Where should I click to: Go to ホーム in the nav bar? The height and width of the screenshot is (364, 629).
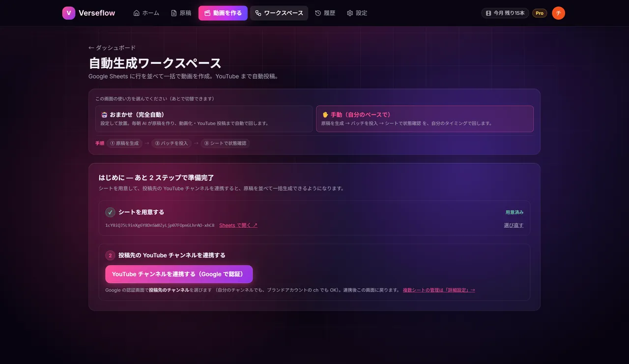tap(146, 13)
